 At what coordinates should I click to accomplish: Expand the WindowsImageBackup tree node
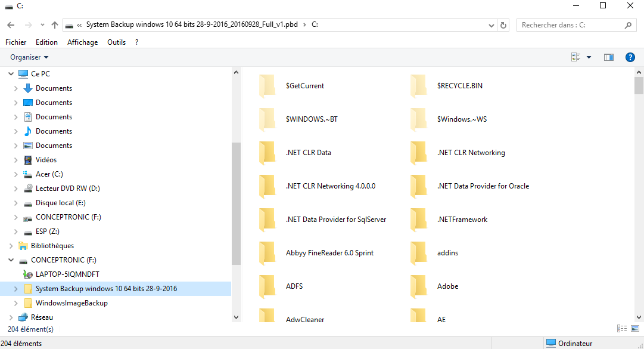click(15, 303)
